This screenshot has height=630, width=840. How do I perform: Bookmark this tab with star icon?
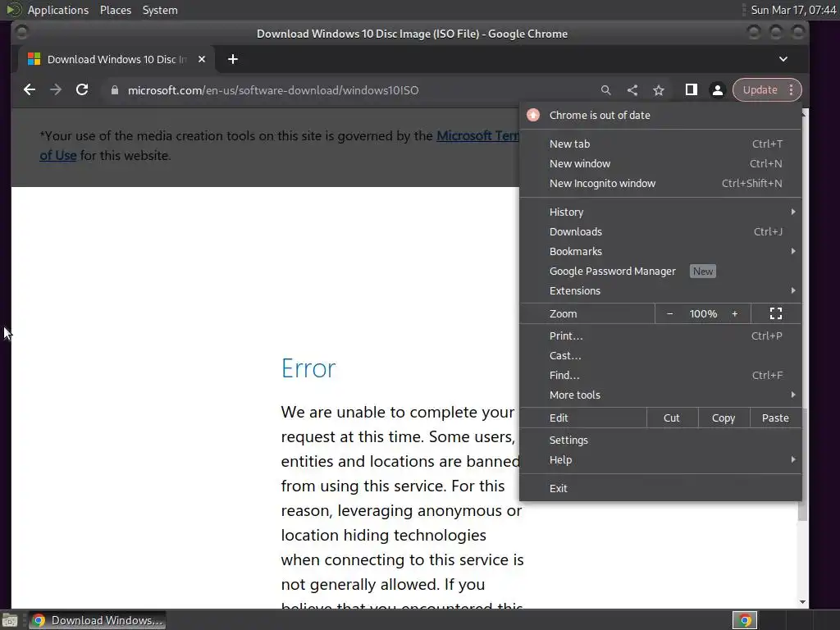pyautogui.click(x=659, y=90)
